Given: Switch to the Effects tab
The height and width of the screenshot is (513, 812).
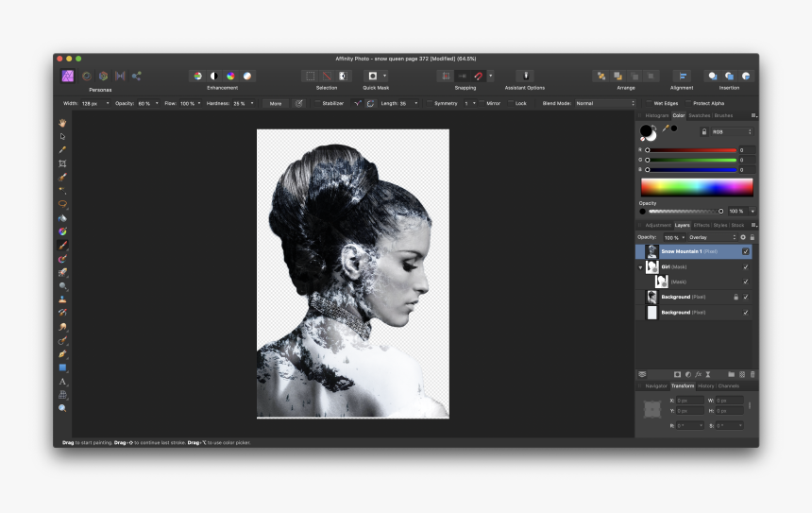Looking at the screenshot, I should [x=702, y=225].
